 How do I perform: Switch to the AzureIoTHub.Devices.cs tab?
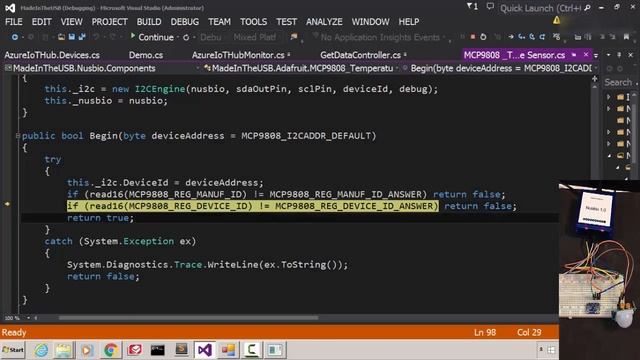tap(52, 55)
